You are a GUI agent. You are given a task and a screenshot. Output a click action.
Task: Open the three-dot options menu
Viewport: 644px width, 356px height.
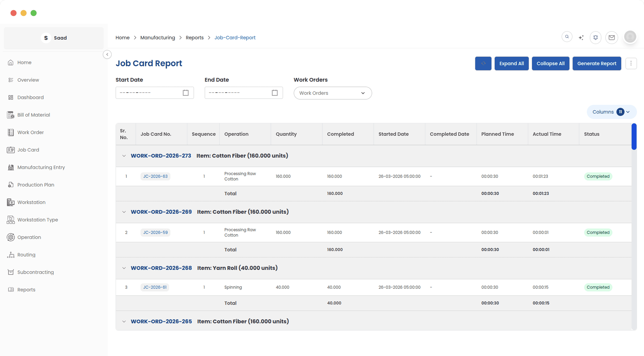(x=631, y=63)
